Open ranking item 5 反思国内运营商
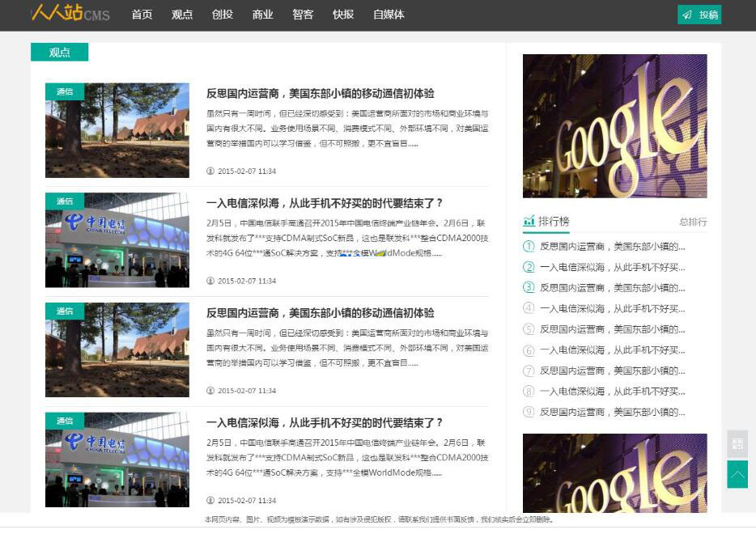This screenshot has height=538, width=756. 612,330
